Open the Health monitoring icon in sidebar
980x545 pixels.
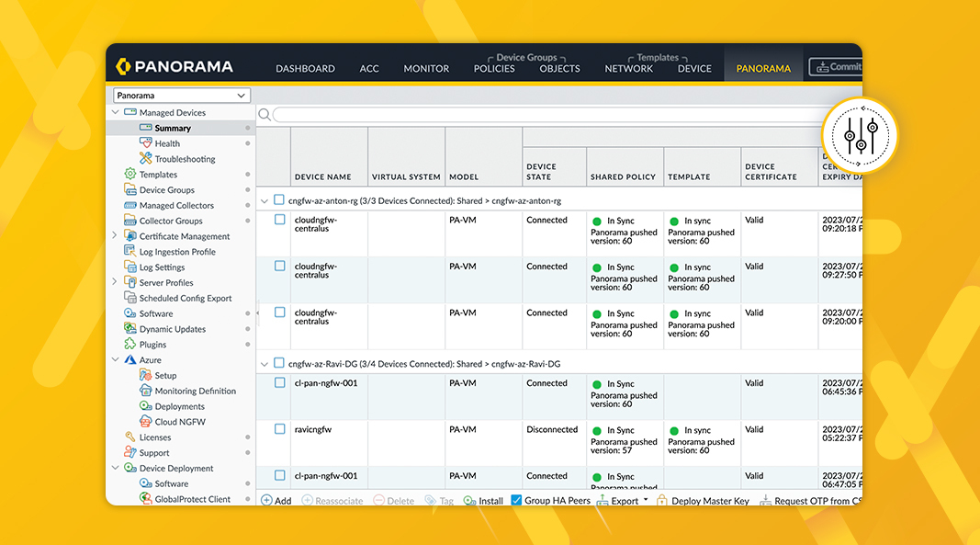(145, 143)
